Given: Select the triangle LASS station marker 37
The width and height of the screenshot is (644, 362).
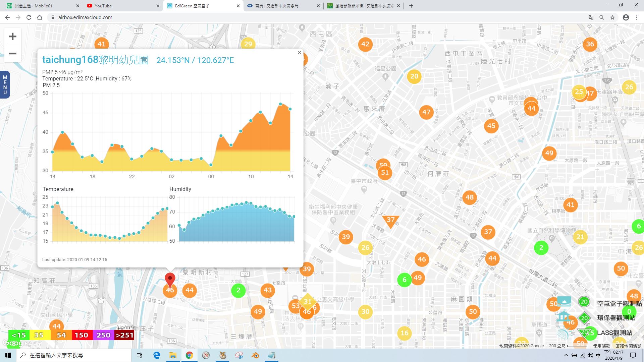Looking at the screenshot, I should 390,221.
